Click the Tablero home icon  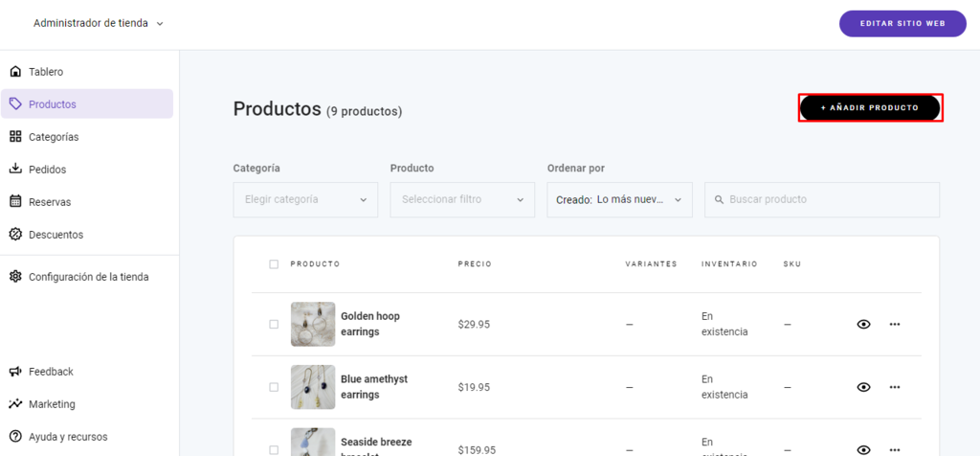15,71
